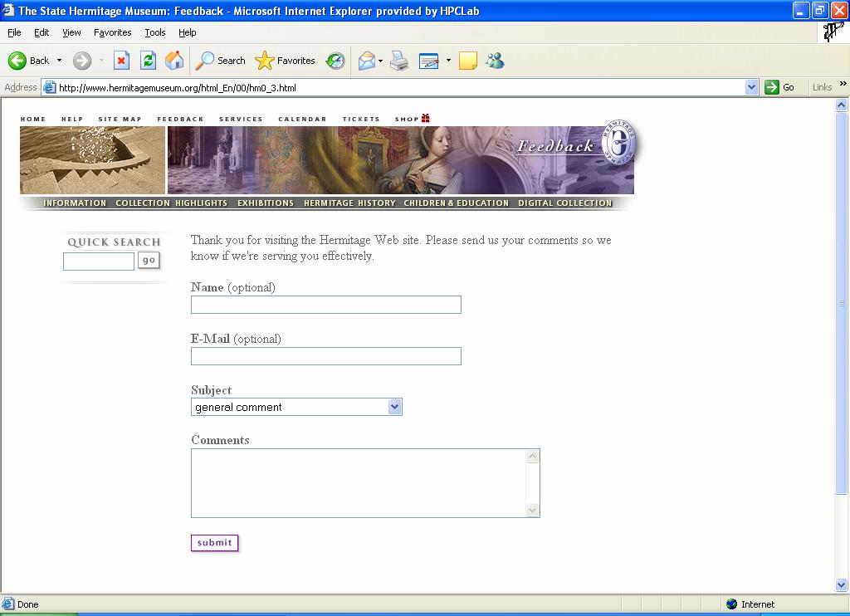Expand the address bar URL dropdown

751,87
